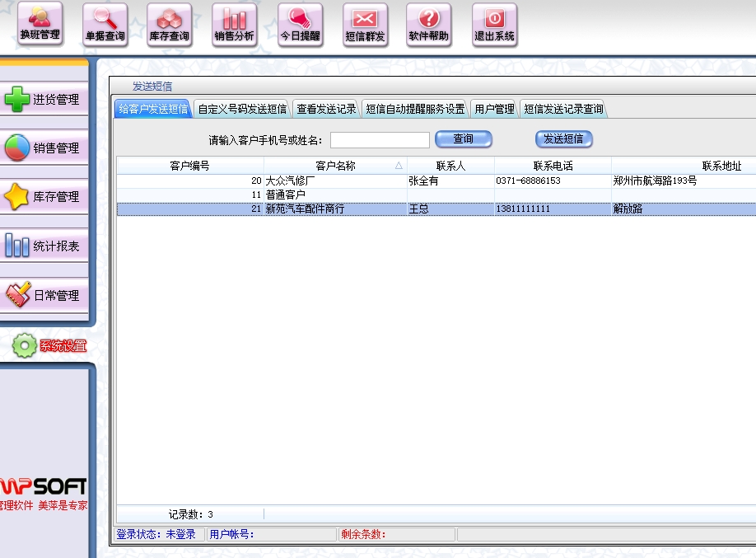
Task: Open the 短信自动提醒服务设置 tab
Action: pos(415,109)
